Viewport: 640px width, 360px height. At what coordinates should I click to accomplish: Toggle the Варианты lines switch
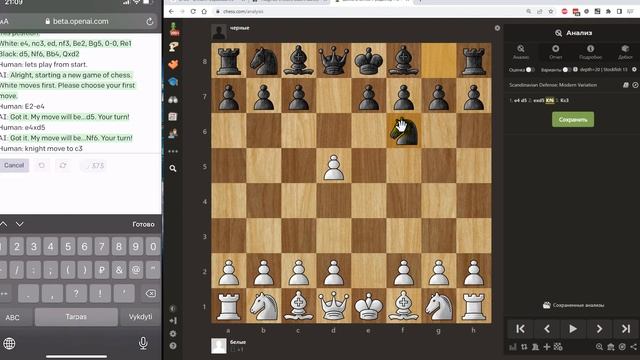pyautogui.click(x=567, y=70)
